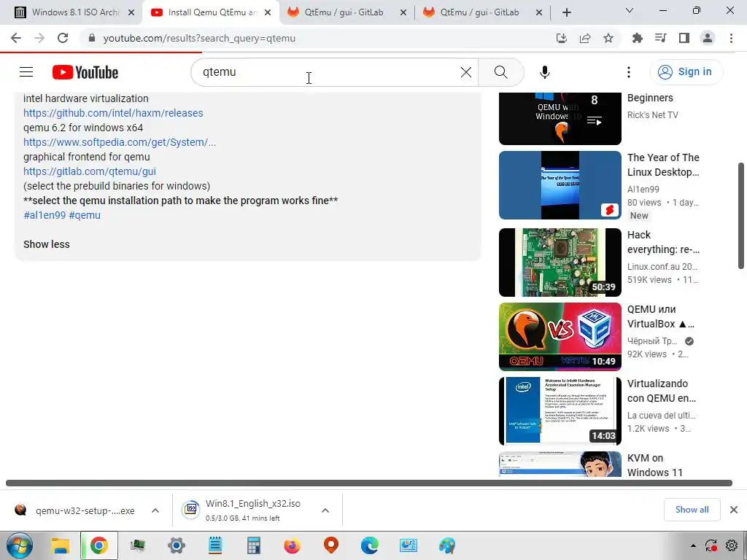This screenshot has height=560, width=747.
Task: Switch to second QtEmu / gui GitLab tab
Action: (478, 12)
